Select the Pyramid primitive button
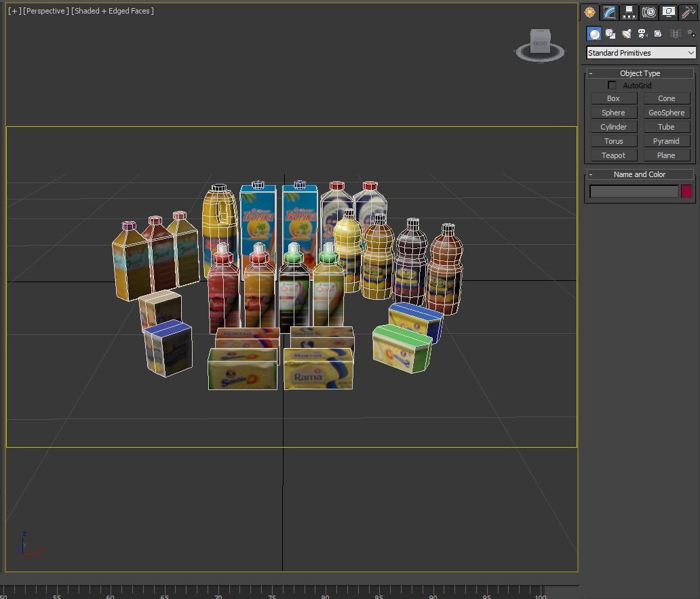700x599 pixels. click(667, 142)
